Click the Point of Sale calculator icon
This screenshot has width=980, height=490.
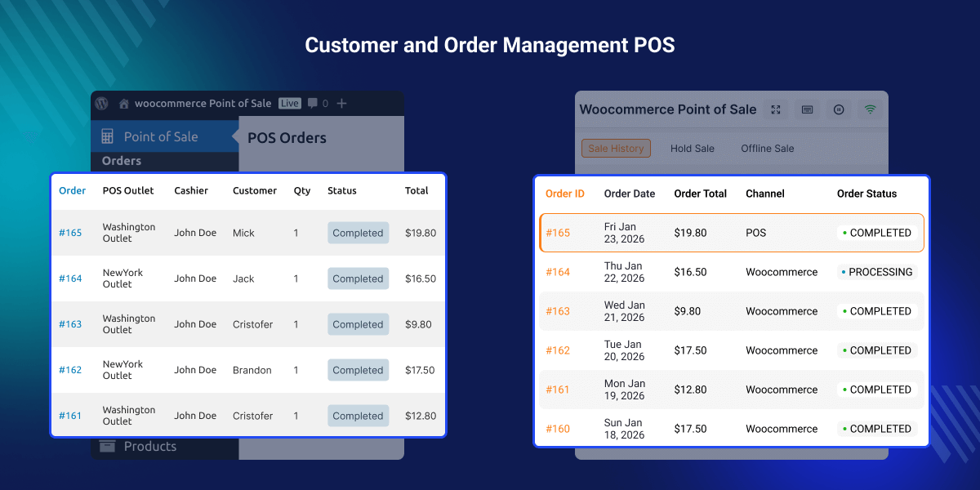point(107,136)
